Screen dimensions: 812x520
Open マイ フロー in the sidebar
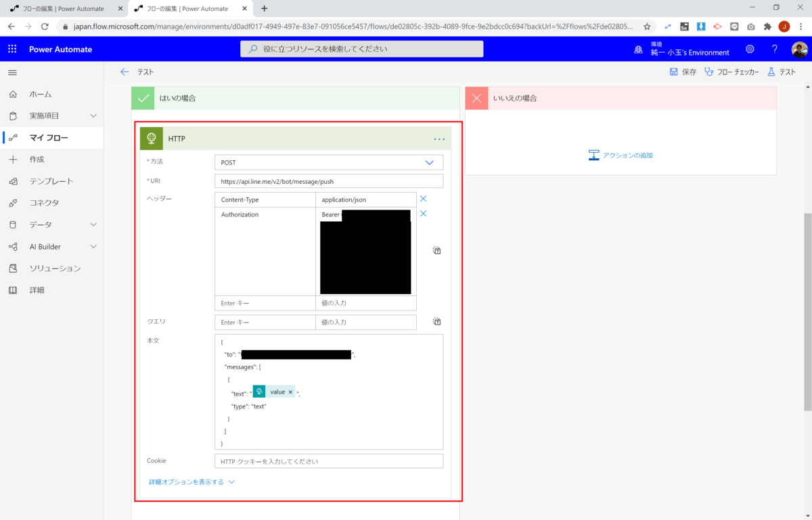pyautogui.click(x=52, y=137)
